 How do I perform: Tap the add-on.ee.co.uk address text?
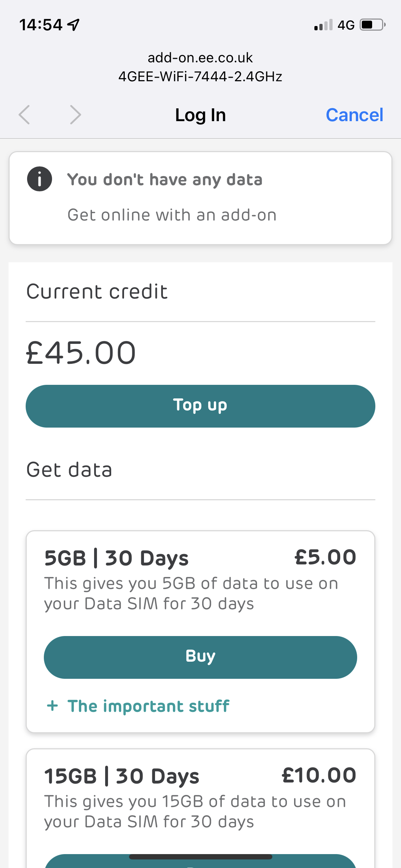pos(200,58)
